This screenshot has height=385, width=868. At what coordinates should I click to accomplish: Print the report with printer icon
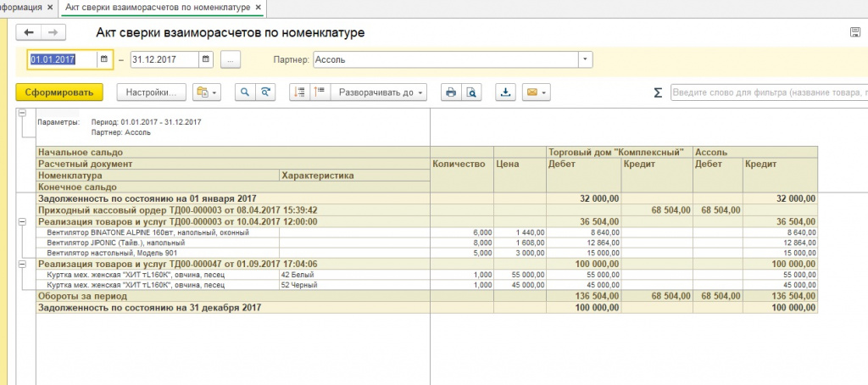(451, 92)
